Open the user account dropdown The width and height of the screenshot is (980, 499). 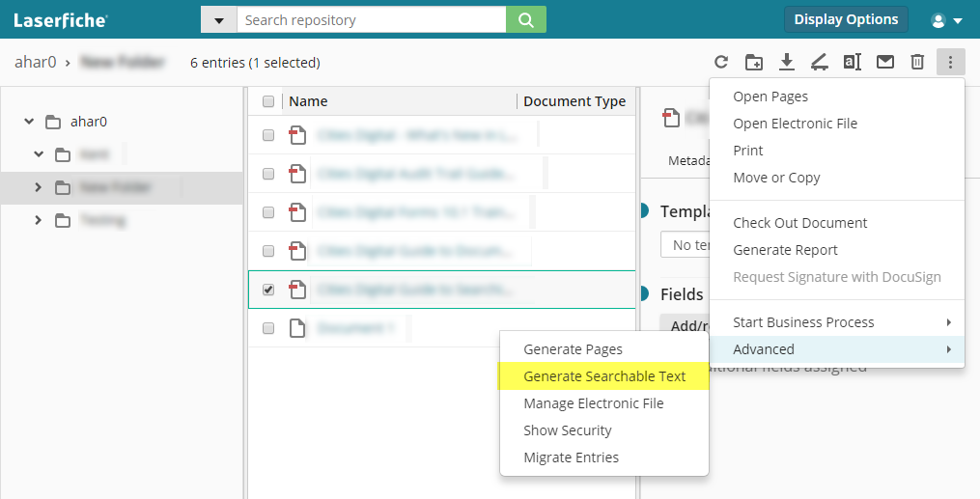click(945, 20)
